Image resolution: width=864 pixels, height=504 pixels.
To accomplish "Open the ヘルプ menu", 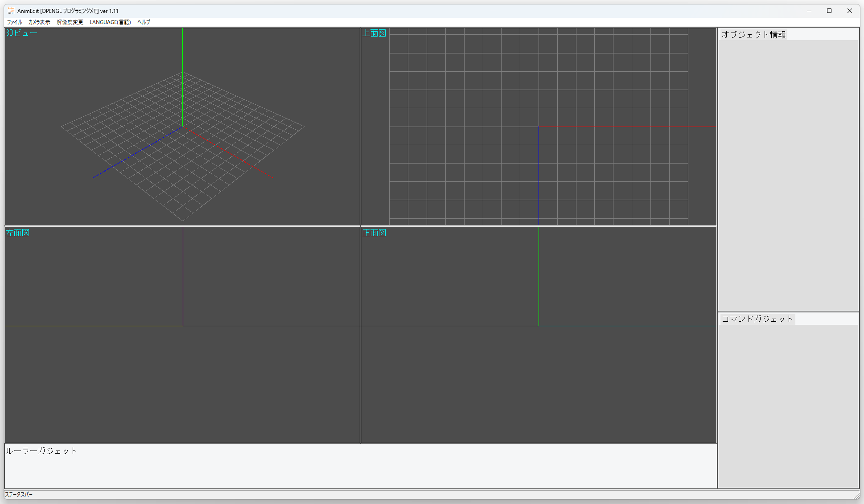I will pos(144,22).
